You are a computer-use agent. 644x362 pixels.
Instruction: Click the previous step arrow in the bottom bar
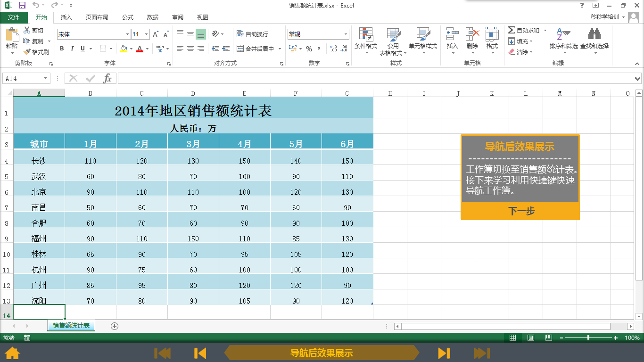tap(200, 353)
